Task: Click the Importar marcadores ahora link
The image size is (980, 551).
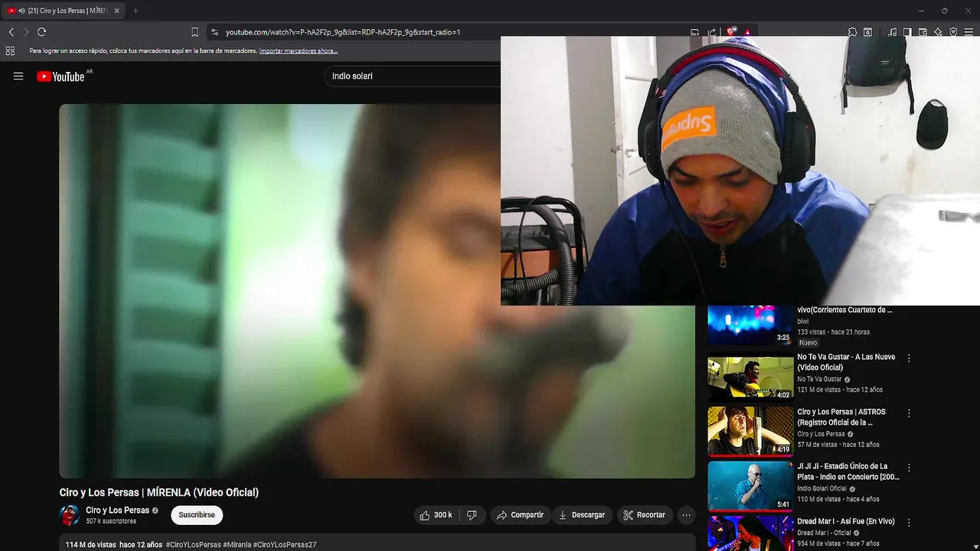Action: (x=299, y=51)
